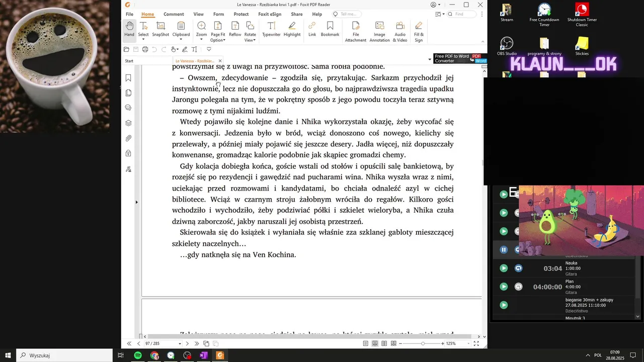Image resolution: width=644 pixels, height=362 pixels.
Task: Switch to continuous facing view
Action: (393, 343)
